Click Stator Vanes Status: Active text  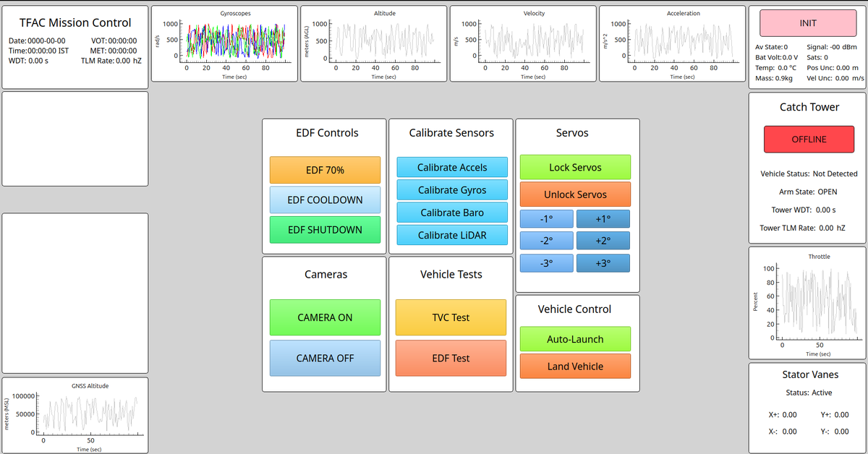[809, 393]
